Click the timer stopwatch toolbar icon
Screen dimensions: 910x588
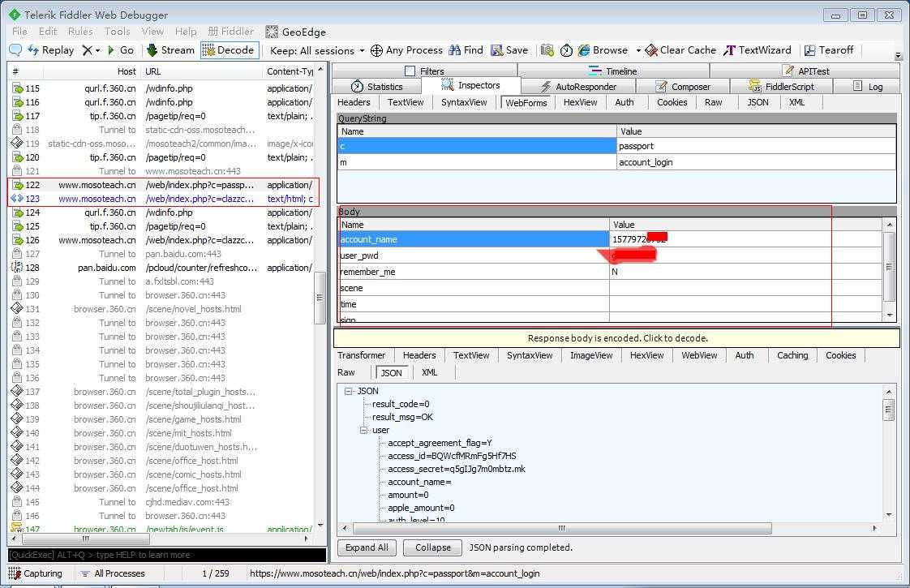pos(566,50)
